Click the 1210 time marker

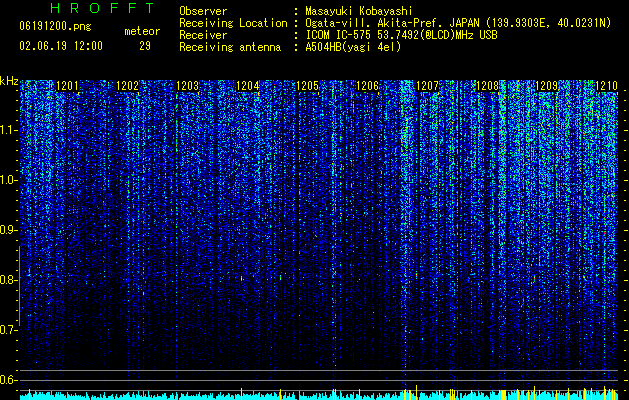pos(607,86)
